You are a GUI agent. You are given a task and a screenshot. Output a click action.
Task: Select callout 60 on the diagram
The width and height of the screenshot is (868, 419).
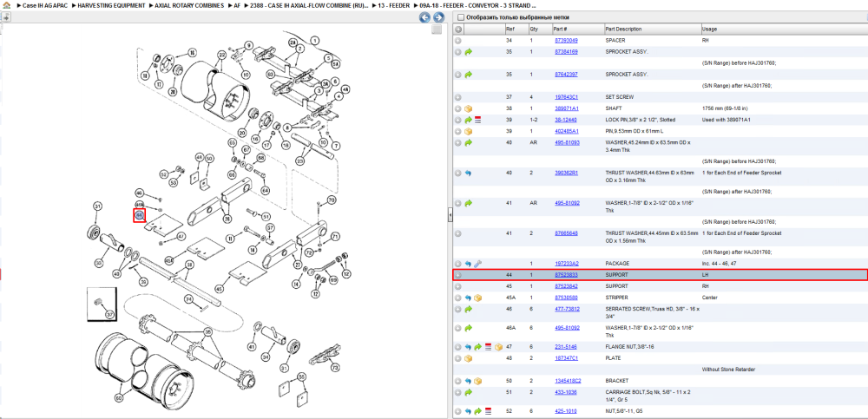pyautogui.click(x=119, y=398)
